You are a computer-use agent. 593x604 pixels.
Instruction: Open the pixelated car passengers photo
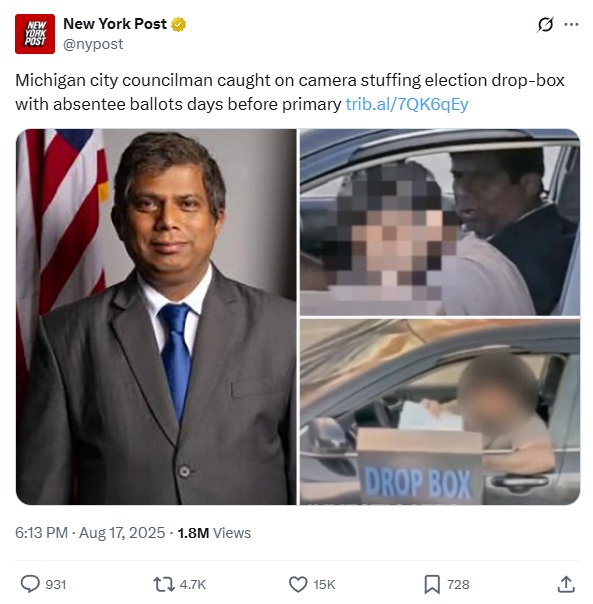[440, 222]
